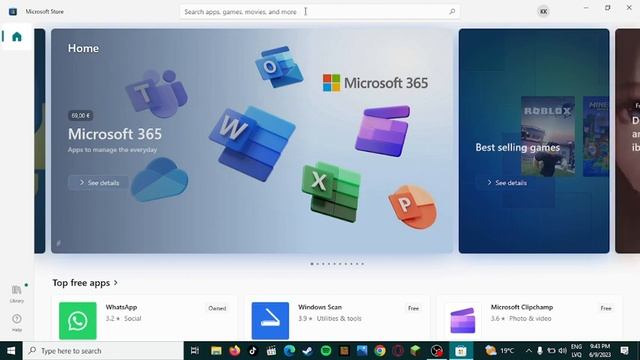
Task: Open the volume control in tray
Action: (x=563, y=351)
